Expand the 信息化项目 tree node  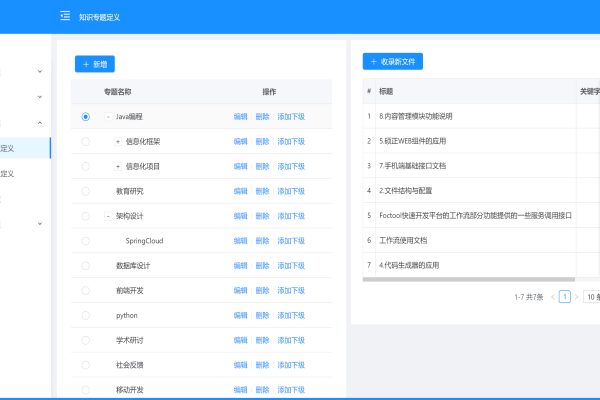118,167
